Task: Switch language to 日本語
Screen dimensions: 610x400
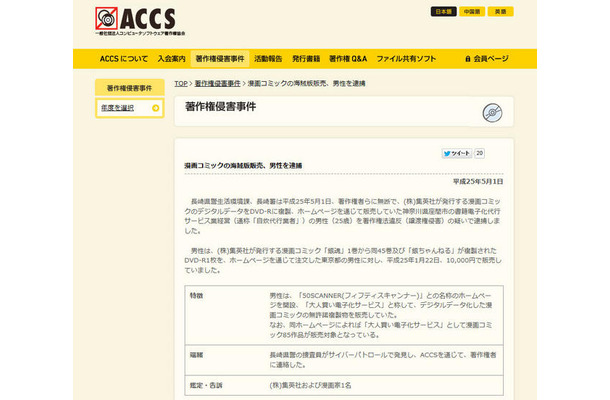Action: tap(443, 12)
